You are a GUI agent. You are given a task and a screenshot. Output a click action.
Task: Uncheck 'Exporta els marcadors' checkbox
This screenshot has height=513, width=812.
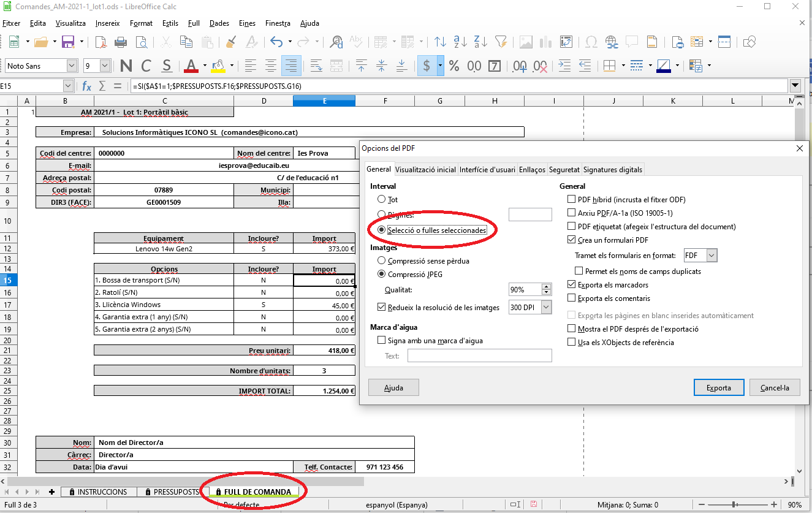point(572,285)
